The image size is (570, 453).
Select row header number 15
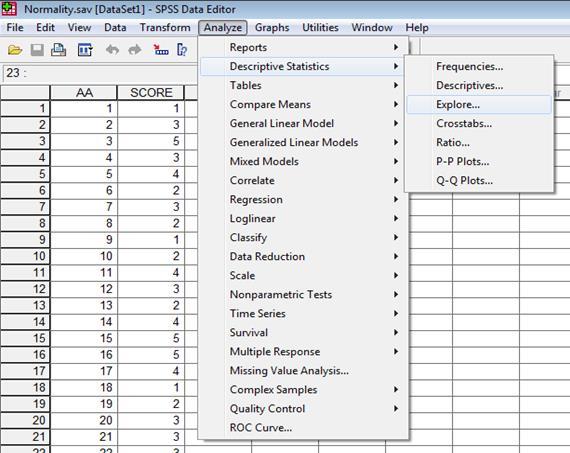25,338
